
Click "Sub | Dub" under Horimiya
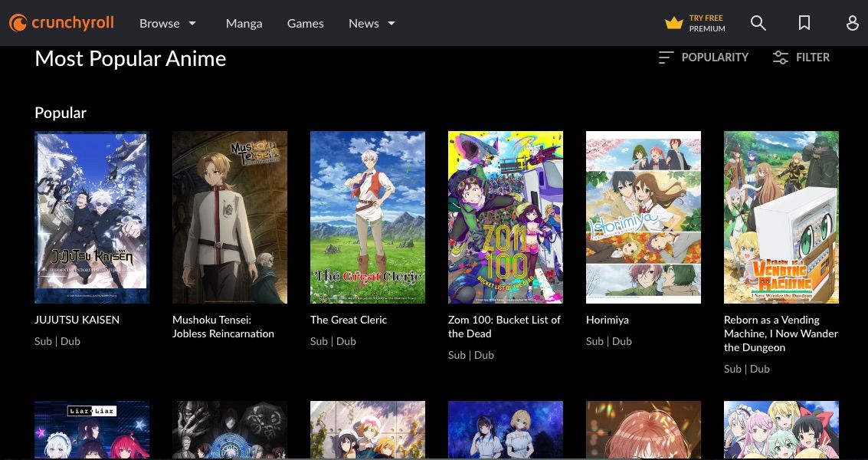(608, 341)
